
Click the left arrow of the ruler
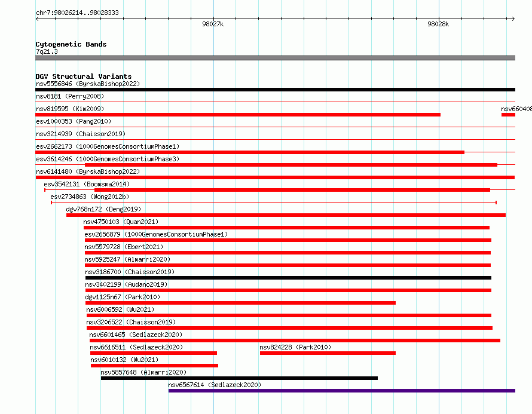click(x=37, y=19)
